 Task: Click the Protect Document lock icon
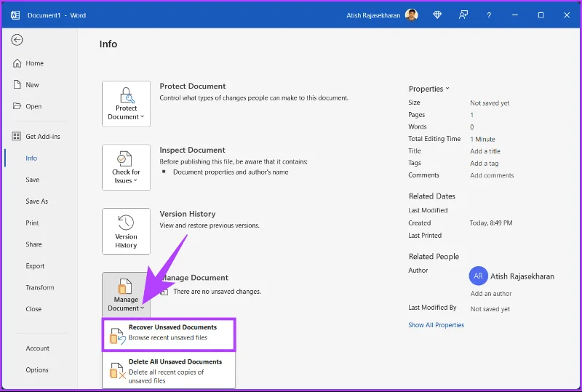(126, 95)
